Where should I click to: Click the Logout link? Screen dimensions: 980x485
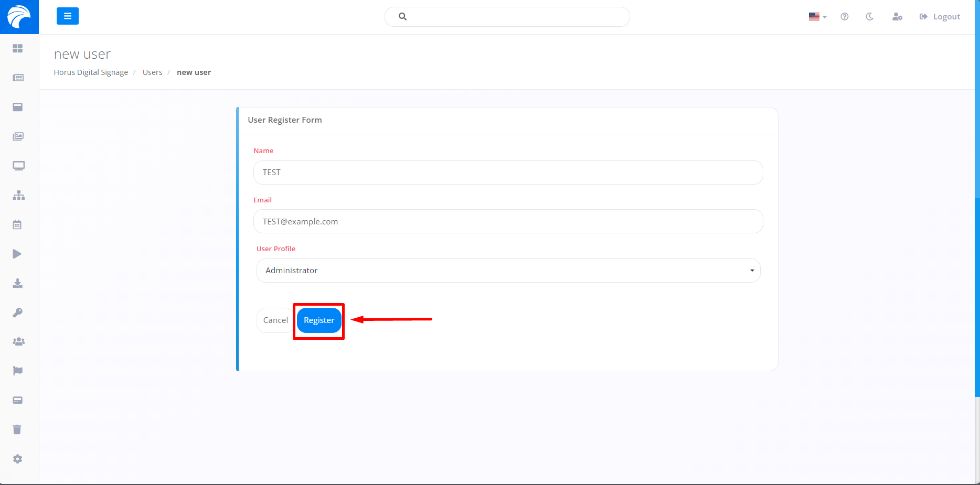pos(940,17)
